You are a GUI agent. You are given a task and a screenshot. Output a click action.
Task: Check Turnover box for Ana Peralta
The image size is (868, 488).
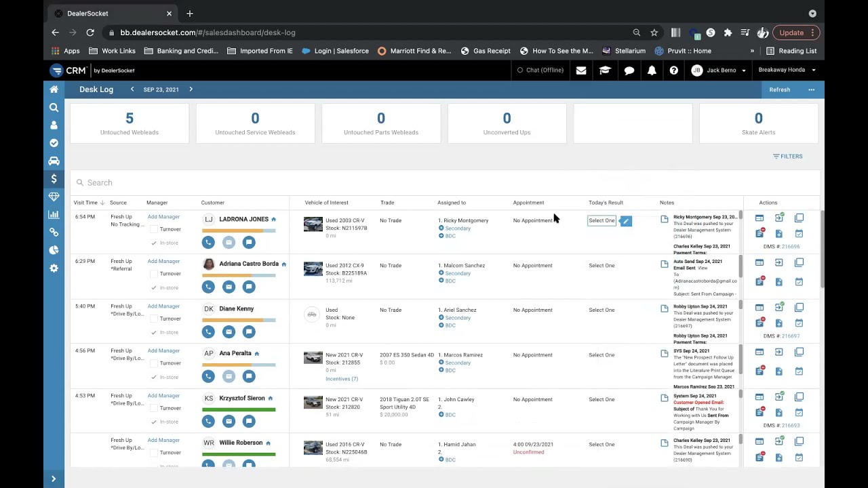click(x=154, y=363)
